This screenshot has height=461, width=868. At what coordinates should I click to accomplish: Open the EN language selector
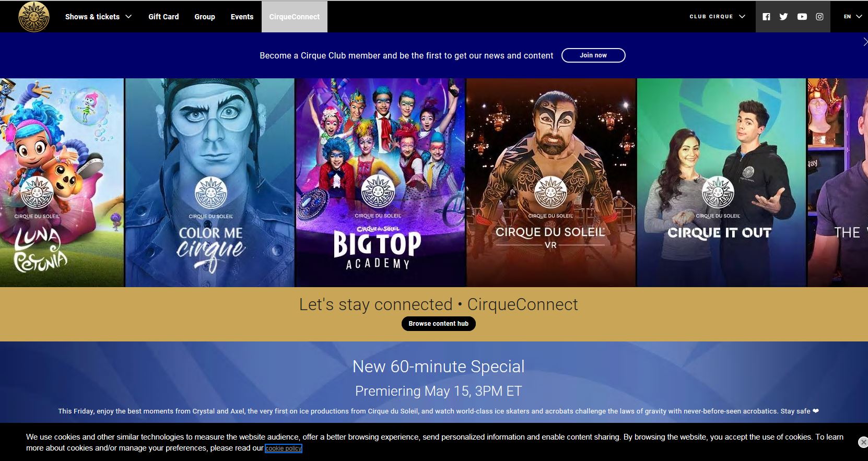click(x=852, y=17)
